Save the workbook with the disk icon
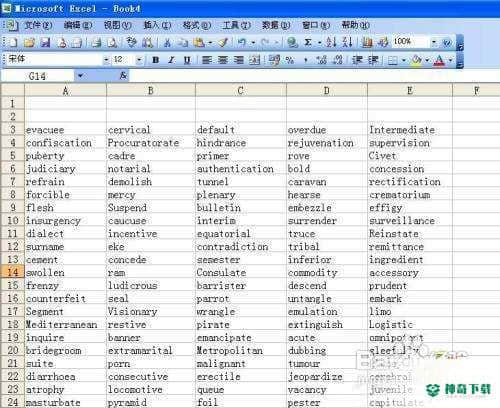Screen dimensions: 500x408 pos(45,42)
